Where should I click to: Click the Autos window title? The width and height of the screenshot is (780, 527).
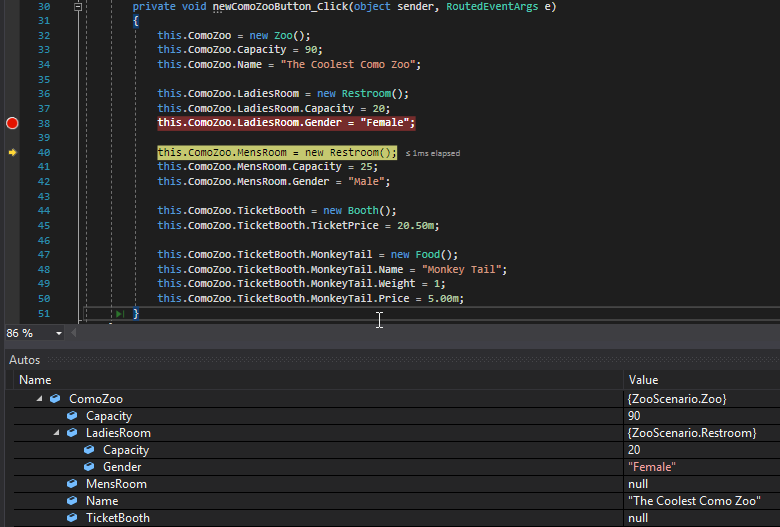point(26,359)
